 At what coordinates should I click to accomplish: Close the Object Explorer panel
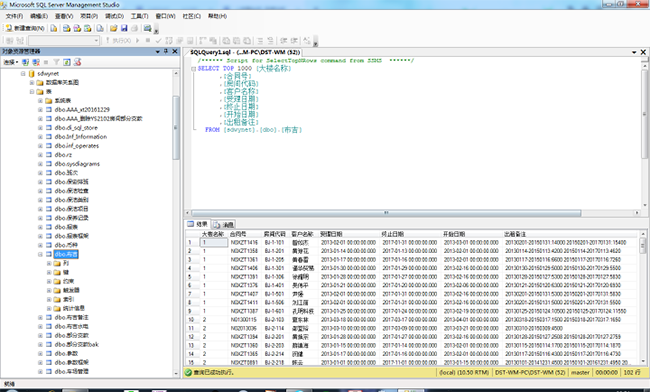point(175,51)
